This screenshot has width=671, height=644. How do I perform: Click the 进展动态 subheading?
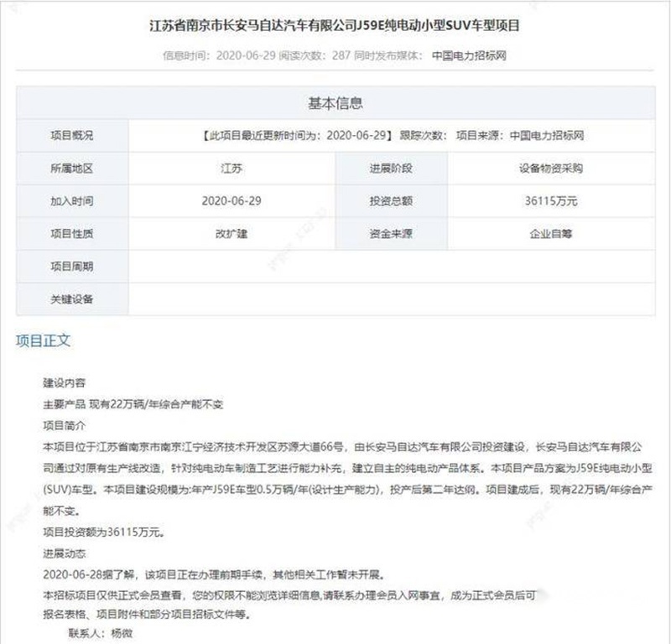coord(65,553)
